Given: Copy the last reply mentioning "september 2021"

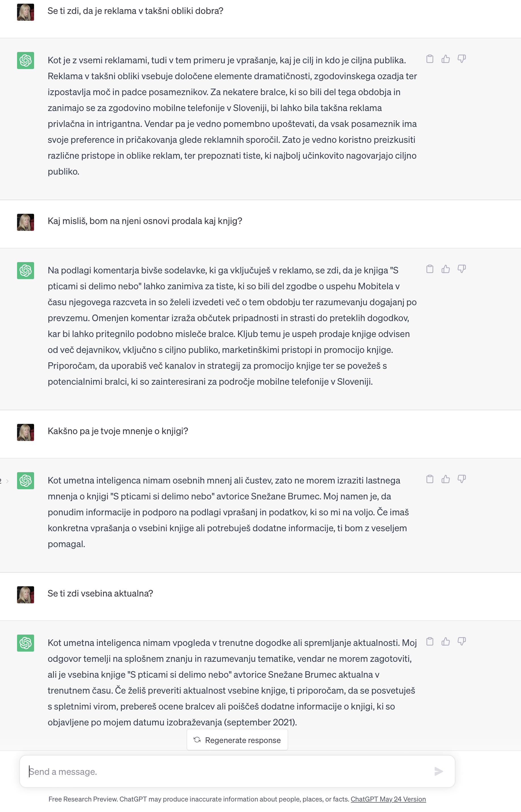Looking at the screenshot, I should click(x=430, y=641).
